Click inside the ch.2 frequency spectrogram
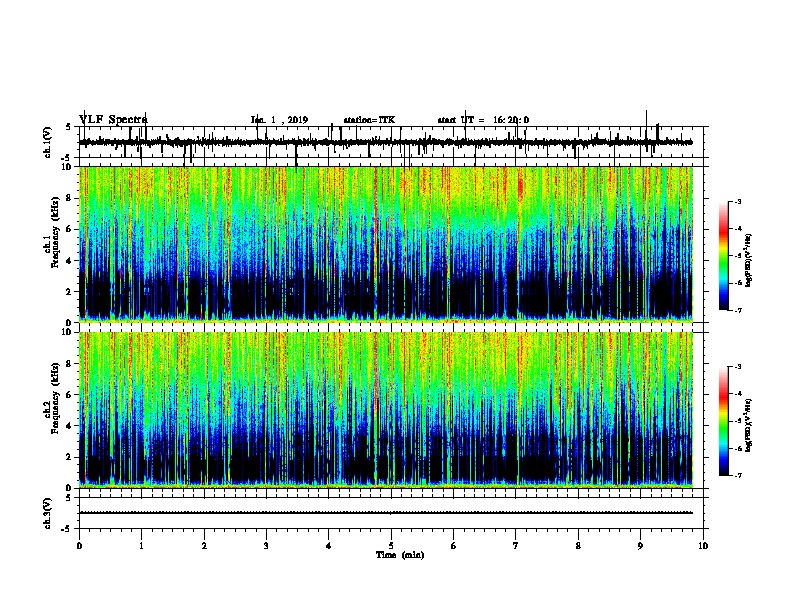The image size is (792, 612). [x=386, y=410]
